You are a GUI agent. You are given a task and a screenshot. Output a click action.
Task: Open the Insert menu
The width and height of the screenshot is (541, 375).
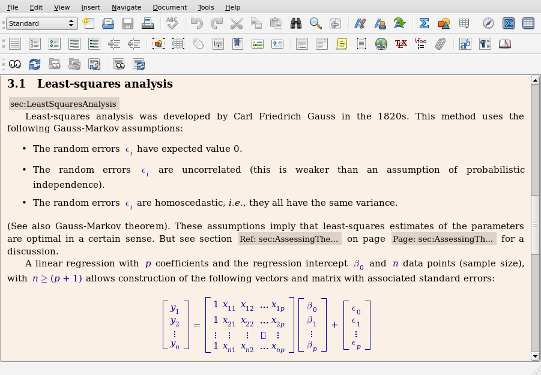coord(90,7)
